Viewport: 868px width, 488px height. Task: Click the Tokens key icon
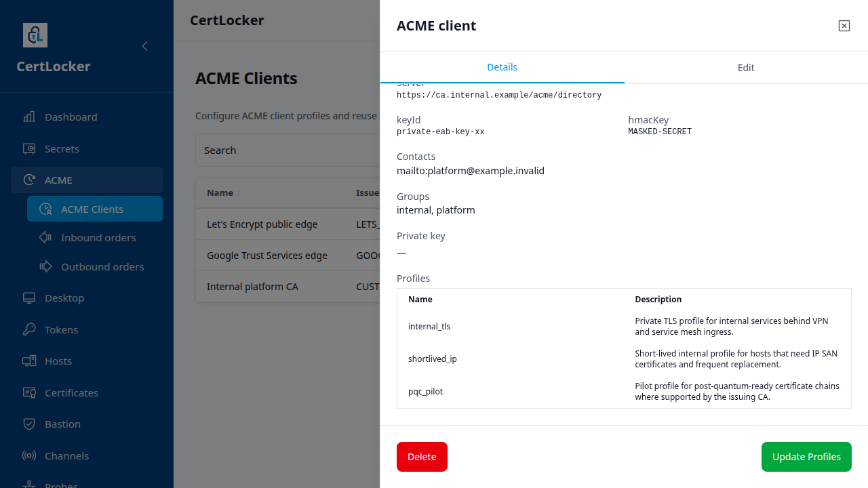click(29, 329)
